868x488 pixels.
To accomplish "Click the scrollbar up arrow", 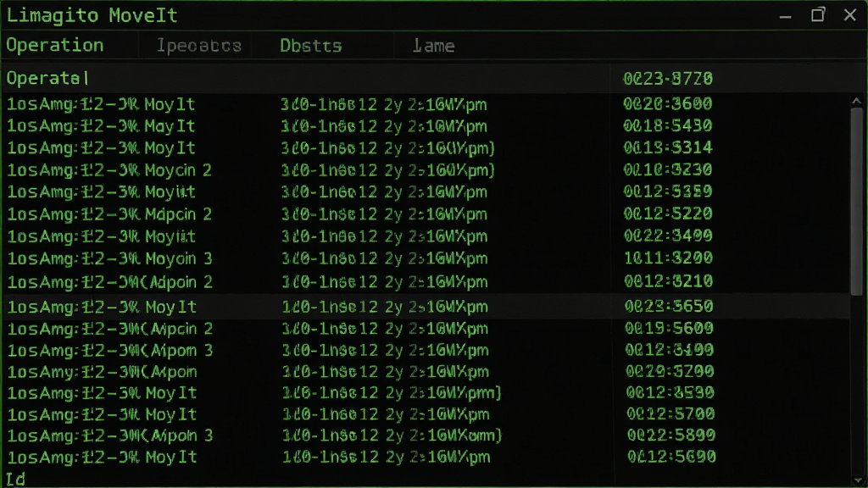I will tap(857, 101).
